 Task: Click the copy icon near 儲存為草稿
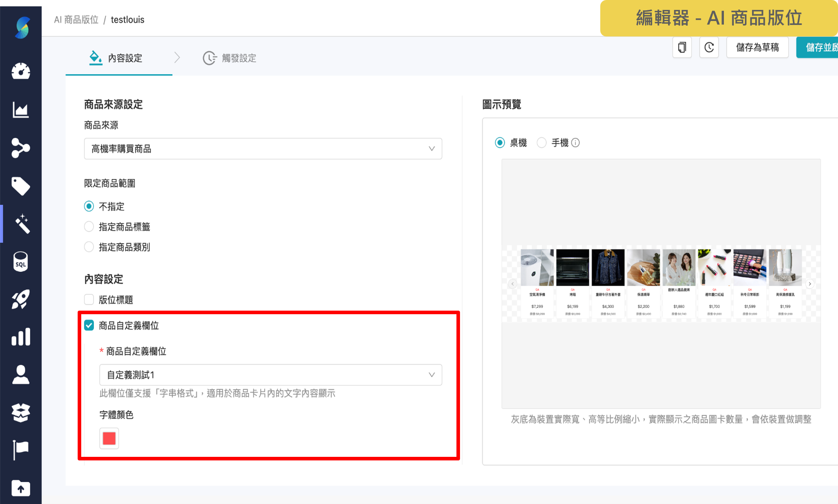(x=681, y=47)
